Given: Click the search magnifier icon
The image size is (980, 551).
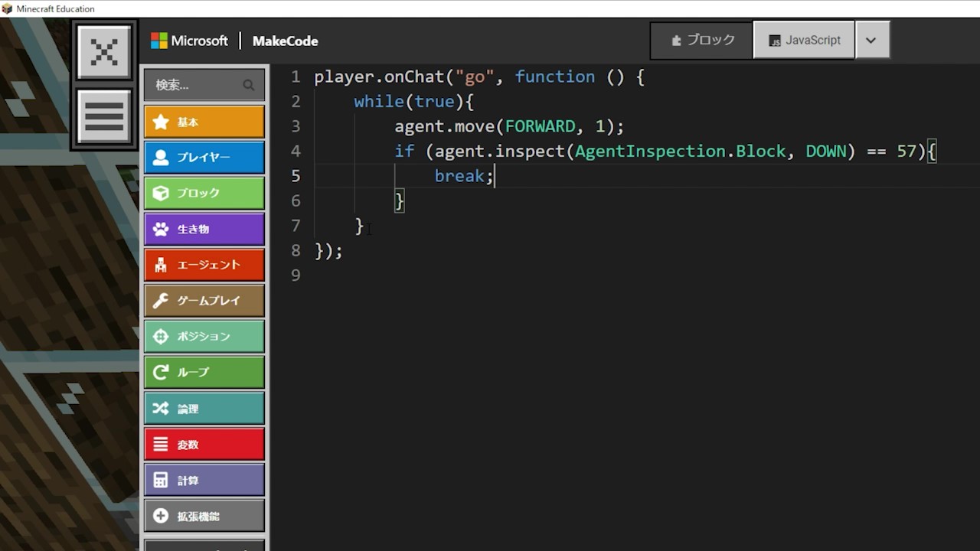Looking at the screenshot, I should pyautogui.click(x=249, y=85).
